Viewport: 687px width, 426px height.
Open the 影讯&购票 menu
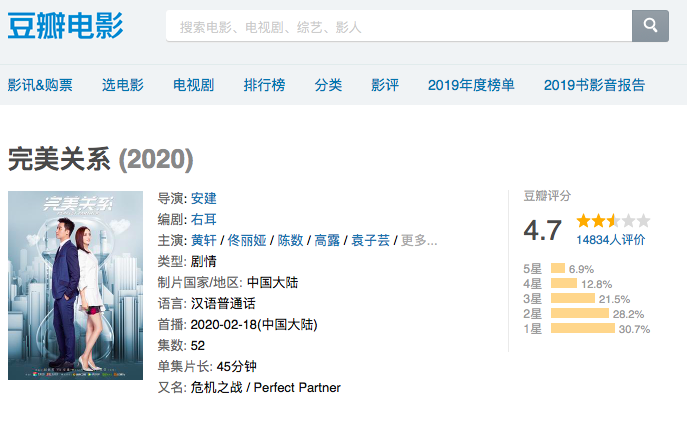click(40, 85)
